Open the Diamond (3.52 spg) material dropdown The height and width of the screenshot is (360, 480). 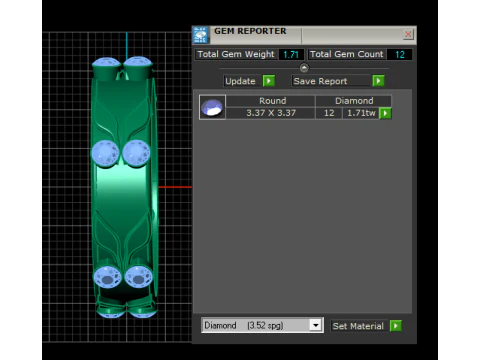(315, 325)
